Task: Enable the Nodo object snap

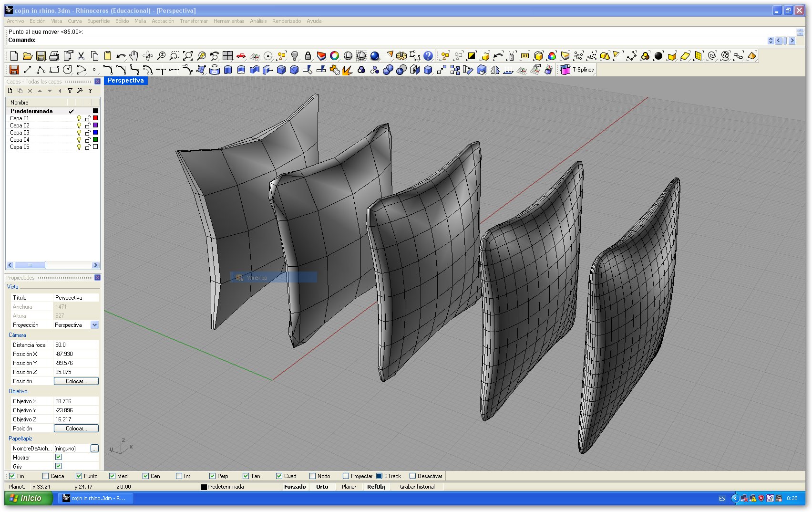Action: click(x=313, y=476)
